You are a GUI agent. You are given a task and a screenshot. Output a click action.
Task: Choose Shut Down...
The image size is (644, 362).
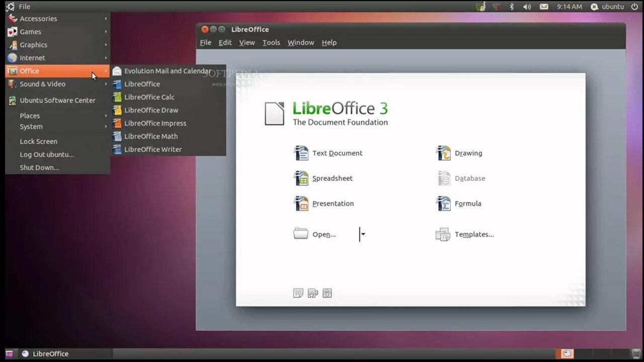point(58,167)
